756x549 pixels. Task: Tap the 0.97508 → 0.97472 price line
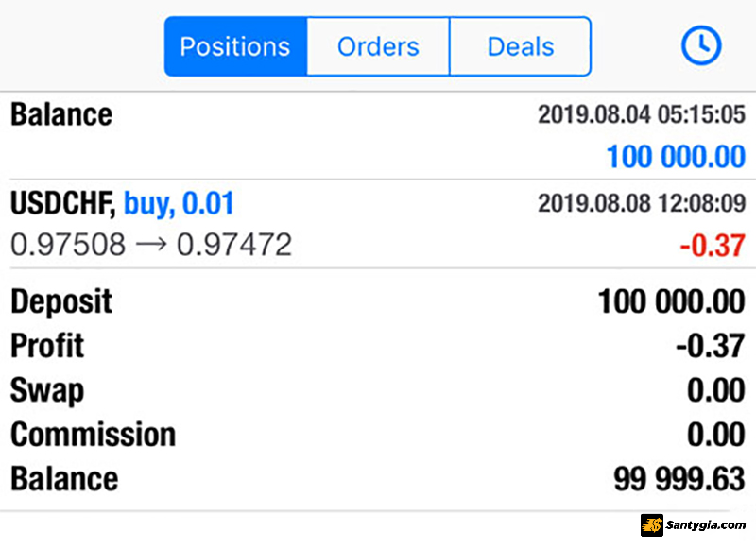coord(151,245)
